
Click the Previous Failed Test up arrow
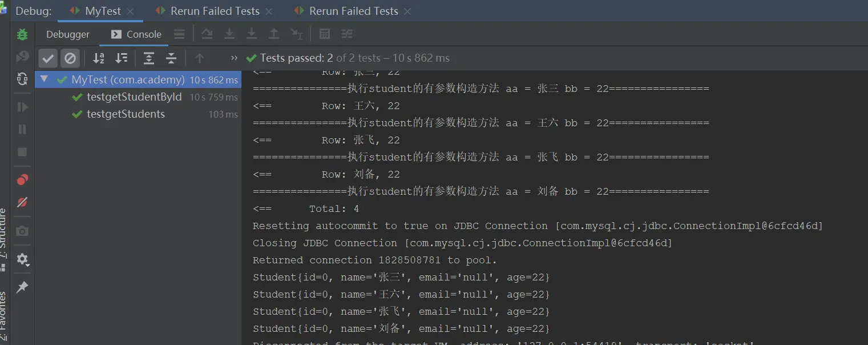200,58
